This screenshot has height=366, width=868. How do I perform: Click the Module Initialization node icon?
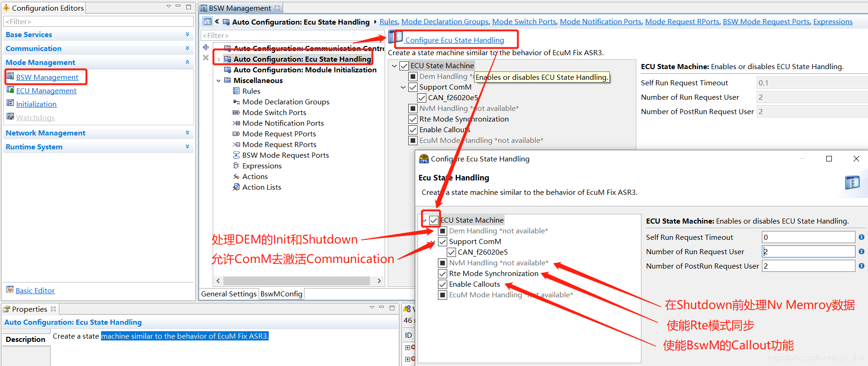tap(228, 70)
